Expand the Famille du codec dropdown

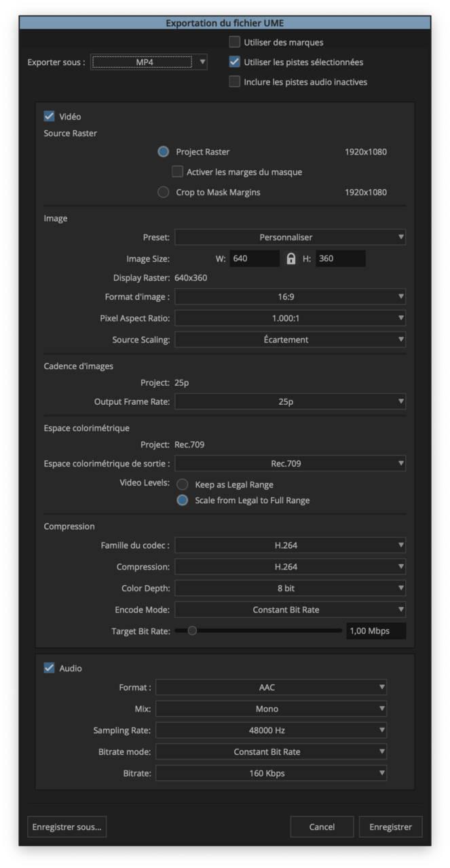point(290,545)
